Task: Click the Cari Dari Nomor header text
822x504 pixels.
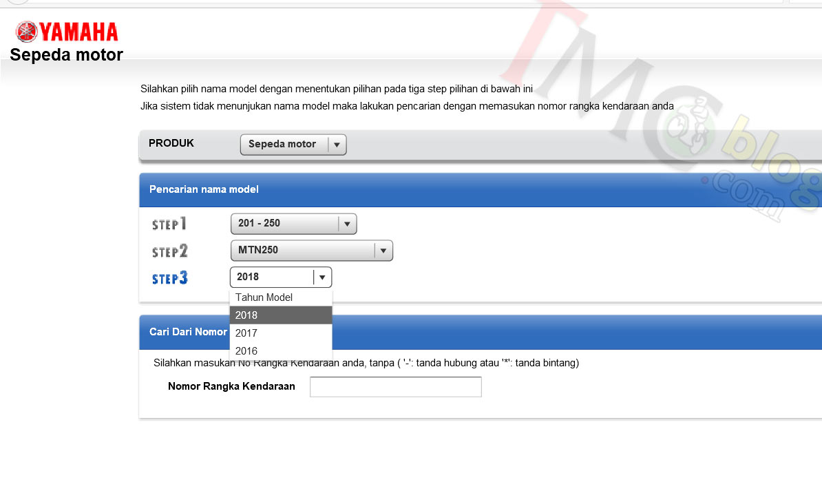Action: coord(188,332)
